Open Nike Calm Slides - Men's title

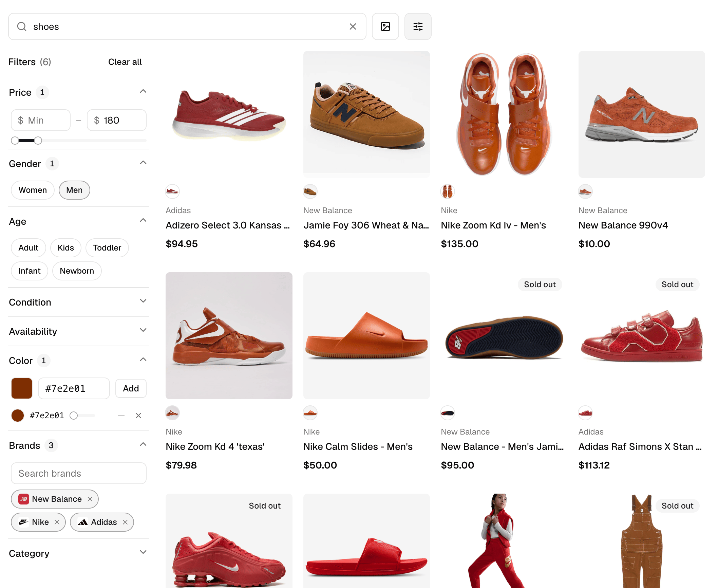click(x=358, y=447)
